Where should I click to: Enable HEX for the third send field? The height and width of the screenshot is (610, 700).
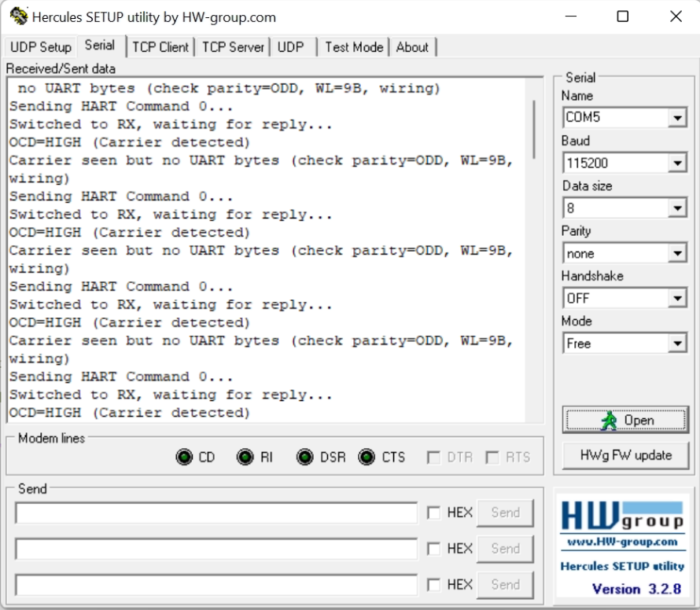[433, 585]
